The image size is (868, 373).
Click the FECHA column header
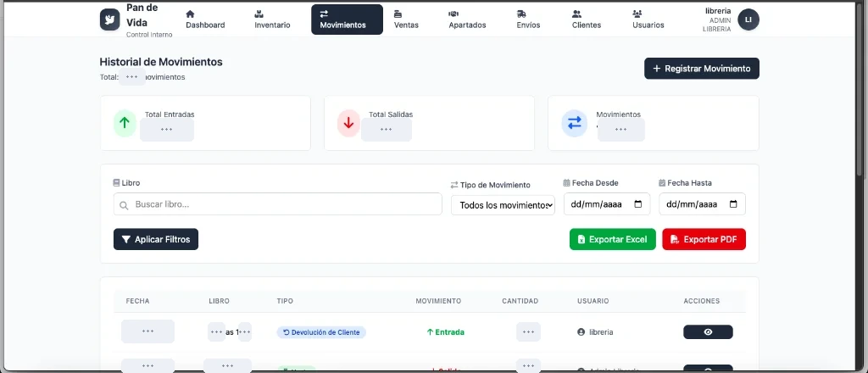pyautogui.click(x=138, y=301)
